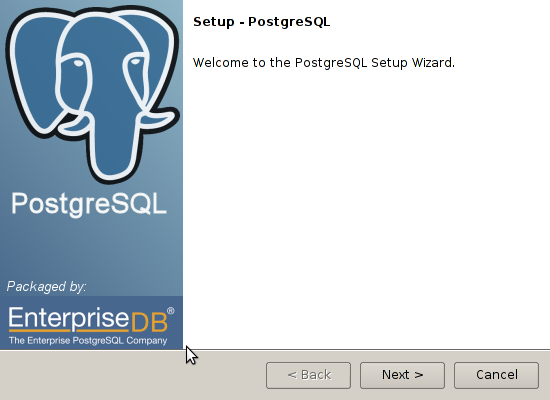This screenshot has width=550, height=400.
Task: Click the EnterpriseDB logo
Action: pos(91,319)
